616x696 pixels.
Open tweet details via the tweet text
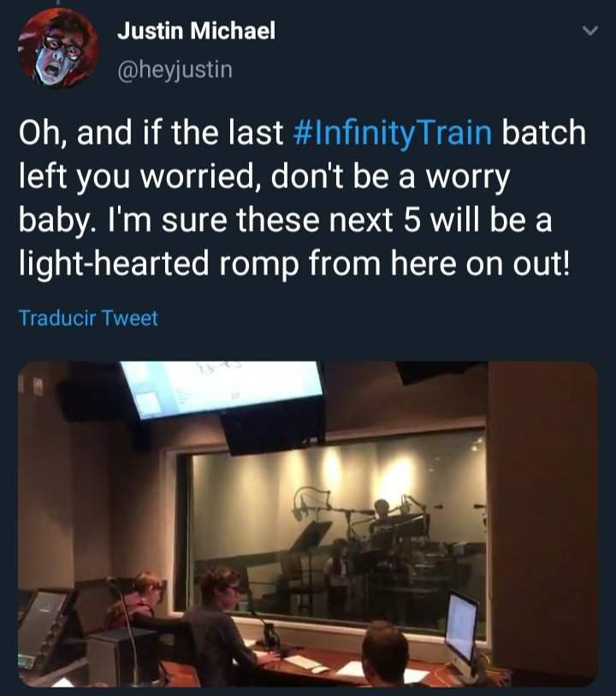click(302, 198)
